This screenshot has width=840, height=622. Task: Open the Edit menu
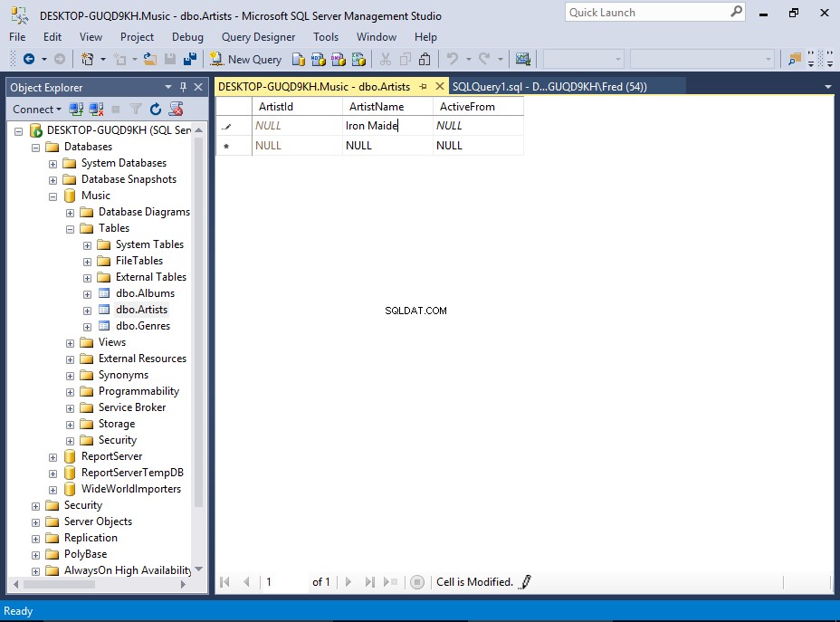(52, 37)
